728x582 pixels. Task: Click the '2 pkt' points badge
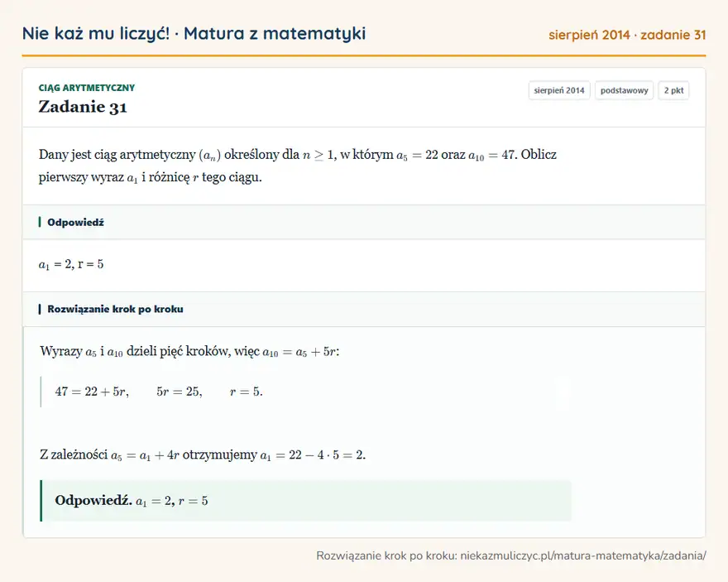coord(673,90)
